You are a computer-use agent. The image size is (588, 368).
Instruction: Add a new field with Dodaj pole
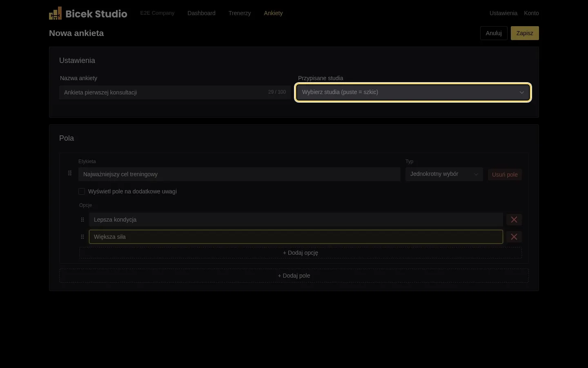[x=294, y=276]
